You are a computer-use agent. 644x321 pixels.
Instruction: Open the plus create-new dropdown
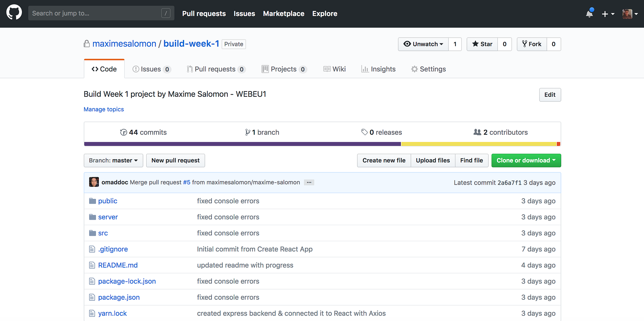[x=608, y=14]
